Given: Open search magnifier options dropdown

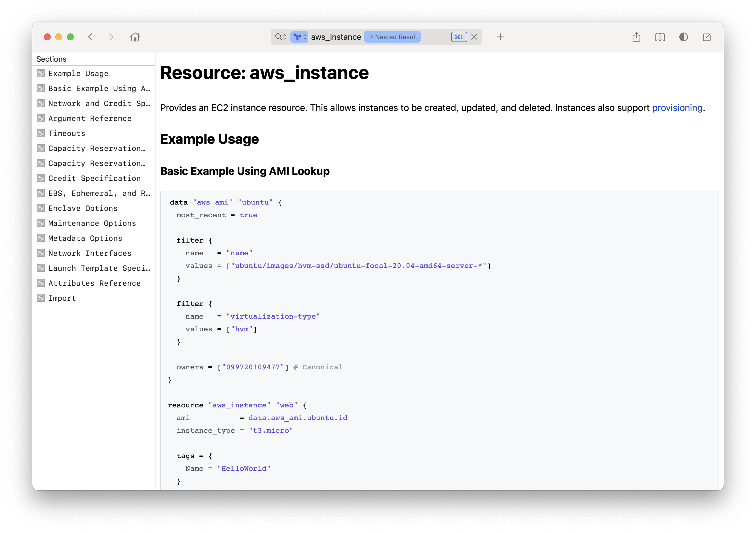Looking at the screenshot, I should 281,37.
